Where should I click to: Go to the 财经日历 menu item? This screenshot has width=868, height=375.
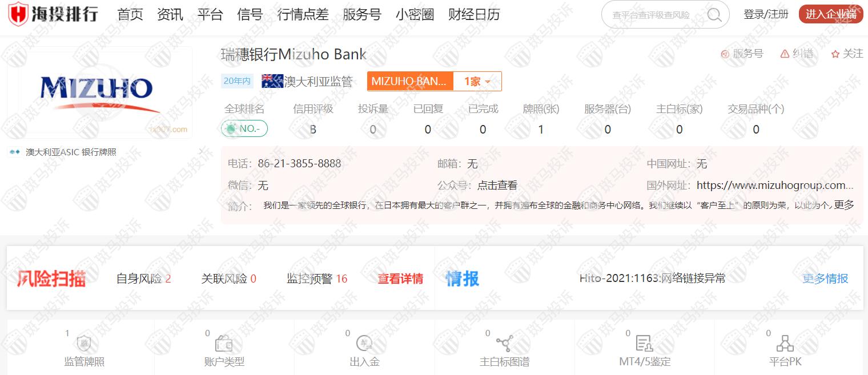pyautogui.click(x=474, y=15)
